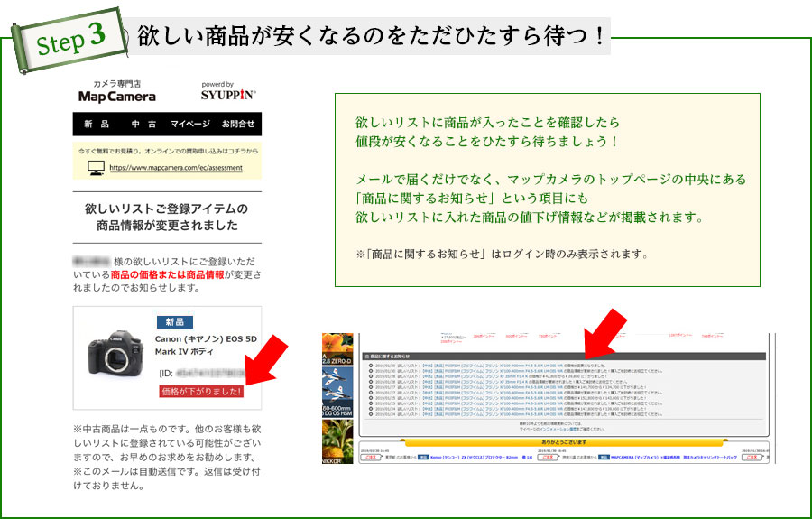Screen dimensions: 812x519
Task: Click the red 価格が下がりました! label
Action: tap(201, 391)
